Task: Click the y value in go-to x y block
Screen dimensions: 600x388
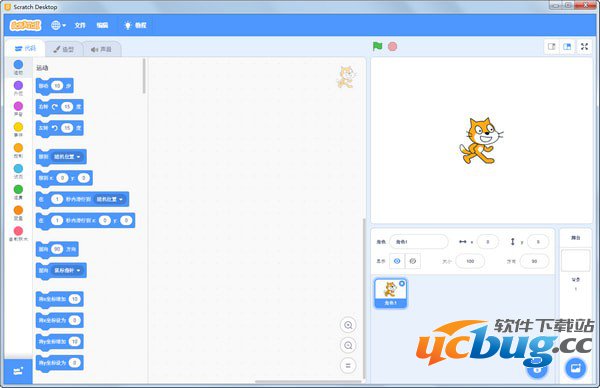Action: 83,178
